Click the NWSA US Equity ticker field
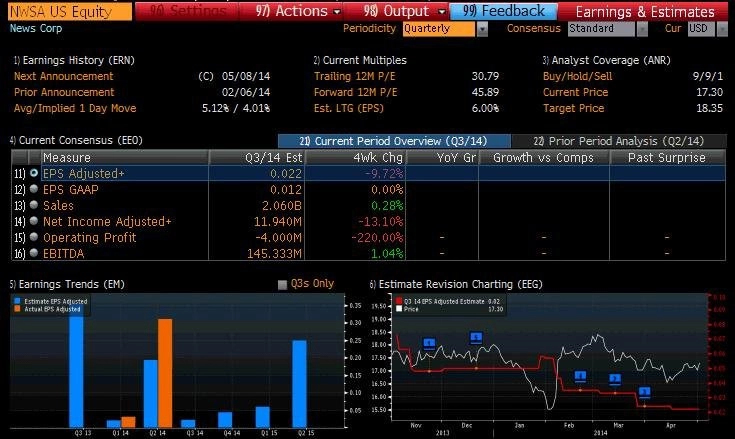Screen dimensions: 735x439 click(x=70, y=12)
